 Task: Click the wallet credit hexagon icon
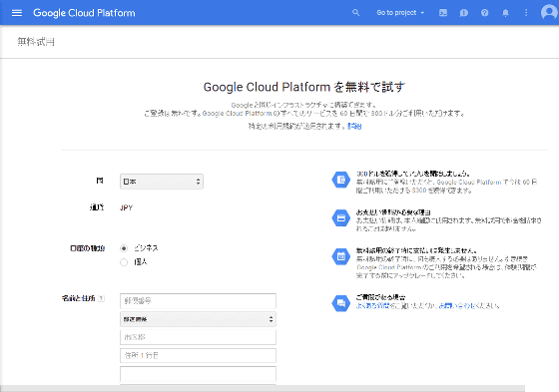click(341, 180)
